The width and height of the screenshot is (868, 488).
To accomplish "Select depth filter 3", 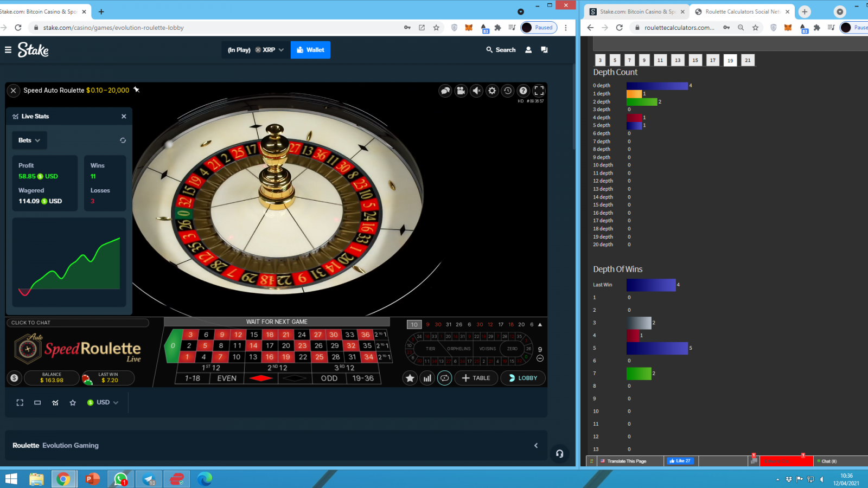I will [600, 60].
